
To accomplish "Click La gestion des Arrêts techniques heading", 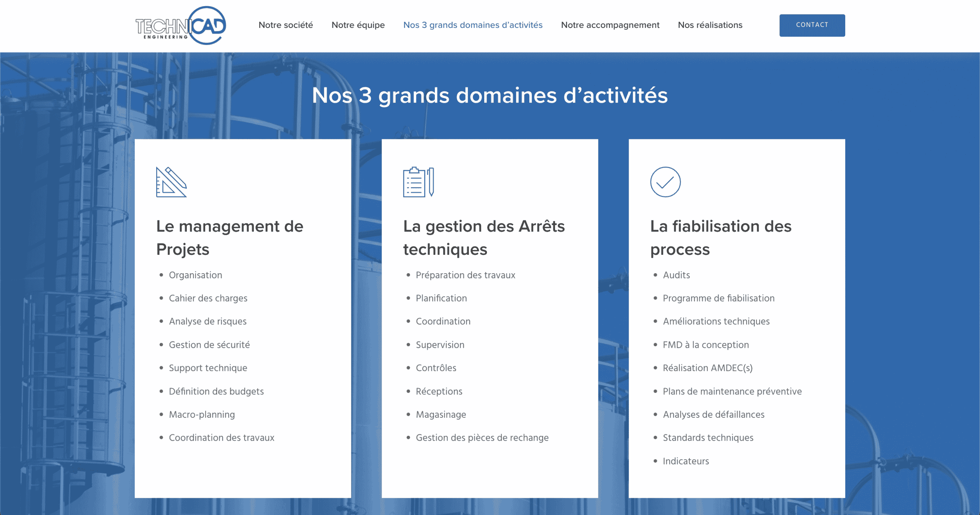I will click(483, 237).
